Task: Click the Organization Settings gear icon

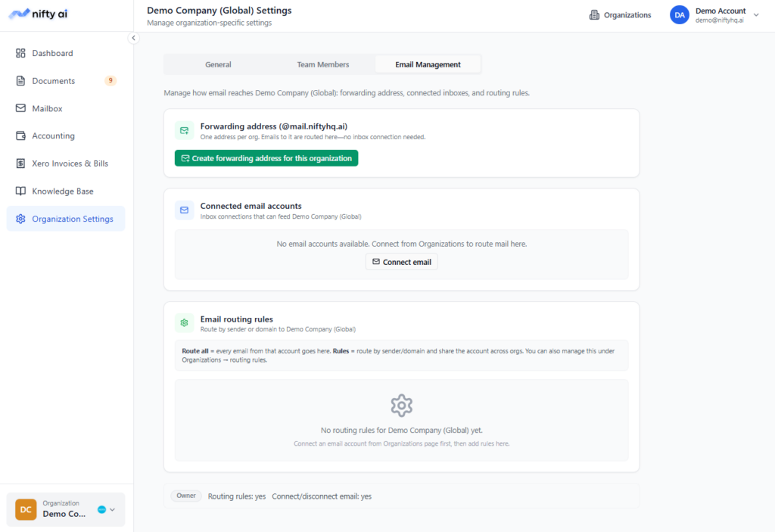Action: tap(20, 219)
